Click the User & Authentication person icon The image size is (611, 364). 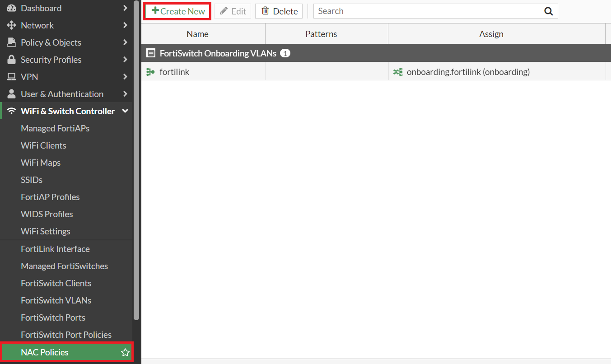(x=12, y=94)
